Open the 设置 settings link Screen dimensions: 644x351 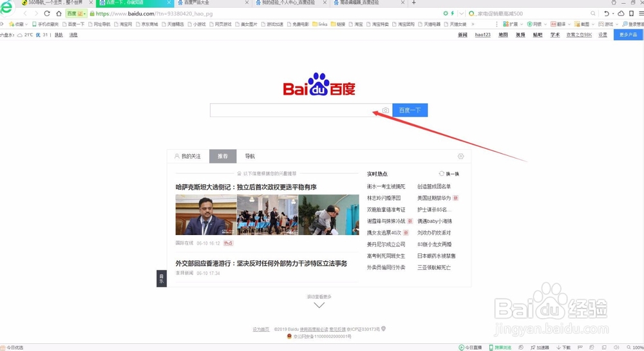[x=603, y=35]
